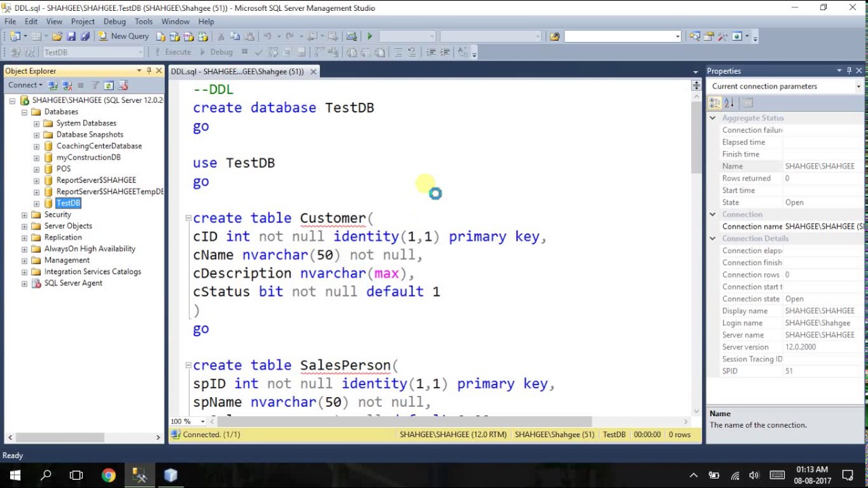
Task: Open the 100 % zoom dropdown
Action: click(202, 421)
